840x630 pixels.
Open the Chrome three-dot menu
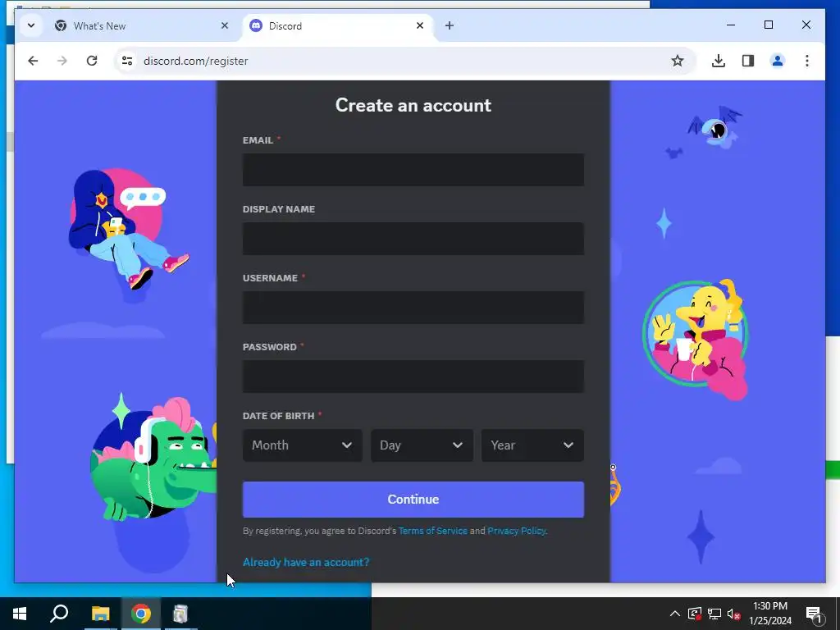(x=807, y=61)
